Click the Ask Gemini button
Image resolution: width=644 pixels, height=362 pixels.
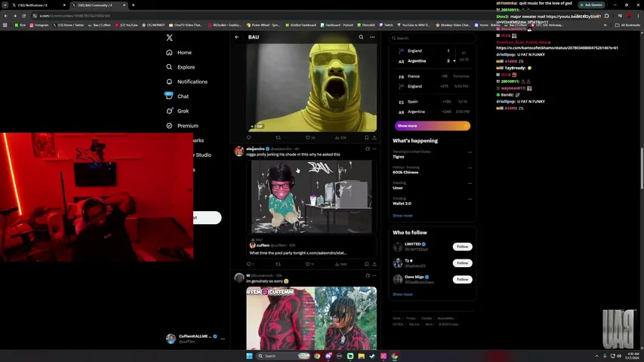pos(591,5)
